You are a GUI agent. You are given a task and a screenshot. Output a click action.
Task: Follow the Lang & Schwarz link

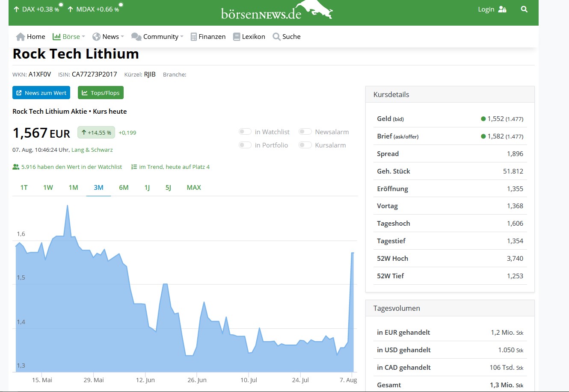tap(92, 150)
